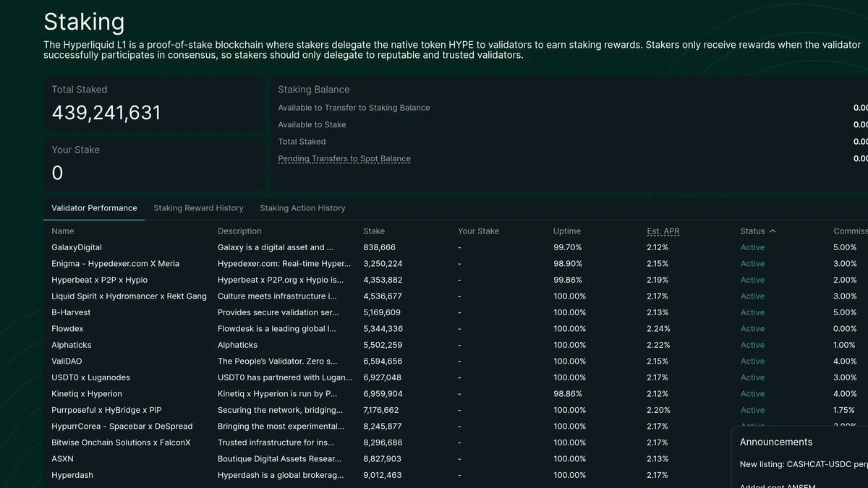The height and width of the screenshot is (488, 868).
Task: Click Hyperdash stake value 9,012,463
Action: (383, 475)
